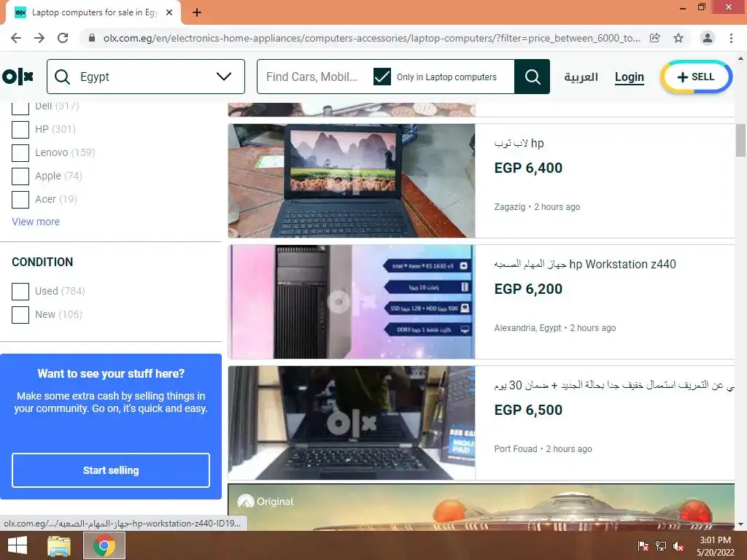Screen dimensions: 747x560
Task: Click the green search magnifier button
Action: pyautogui.click(x=532, y=76)
